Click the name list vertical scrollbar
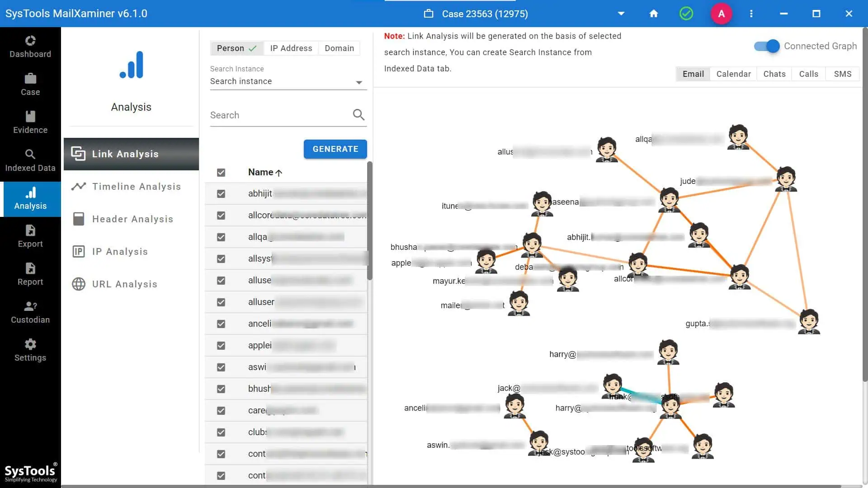 point(369,221)
